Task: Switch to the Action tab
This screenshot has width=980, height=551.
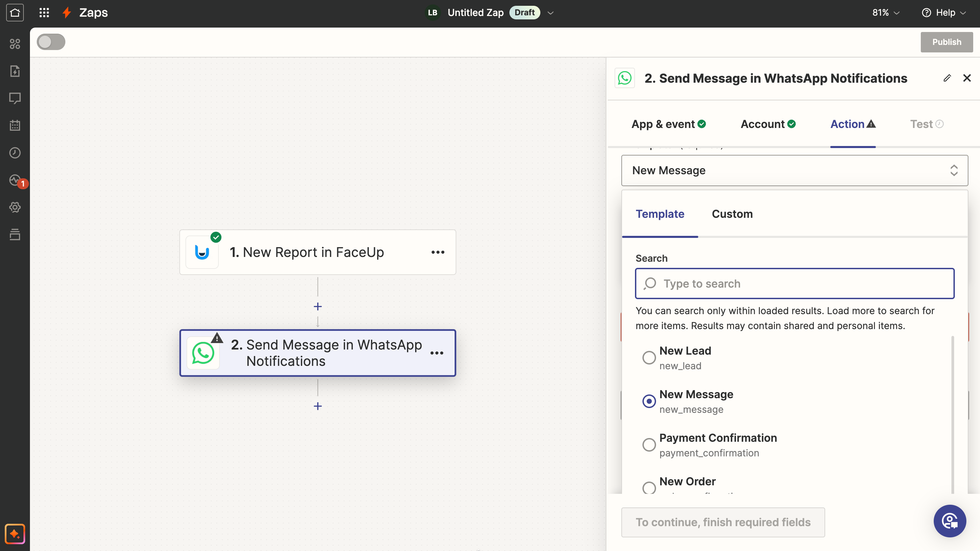Action: click(x=852, y=124)
